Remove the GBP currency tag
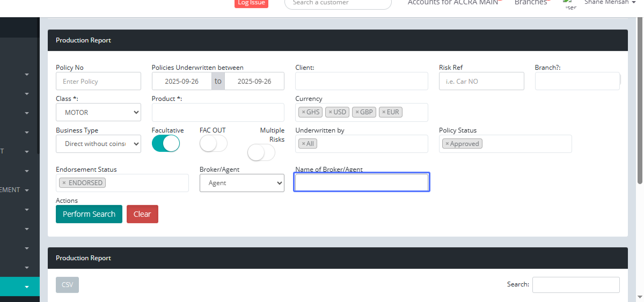The width and height of the screenshot is (644, 302). point(357,112)
